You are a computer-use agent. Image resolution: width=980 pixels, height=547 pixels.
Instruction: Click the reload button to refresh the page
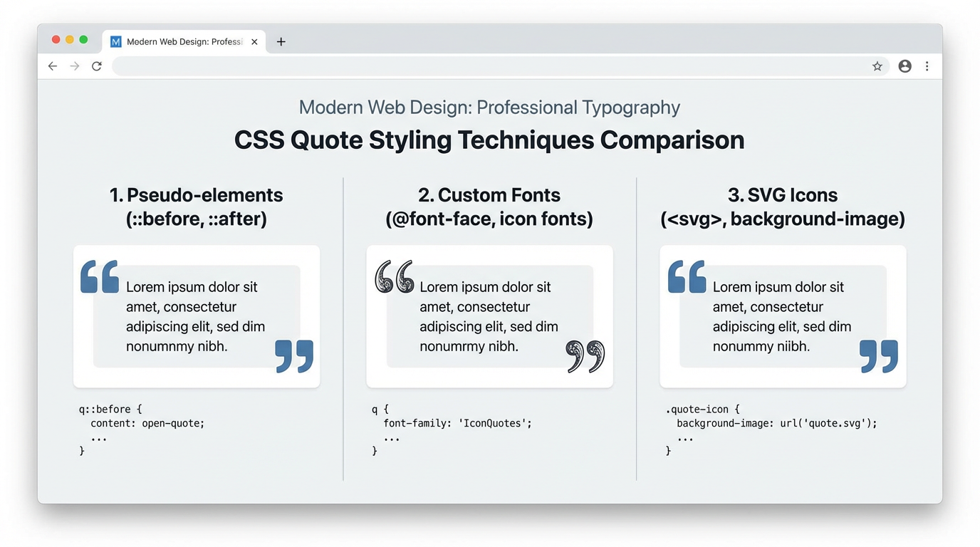(97, 66)
